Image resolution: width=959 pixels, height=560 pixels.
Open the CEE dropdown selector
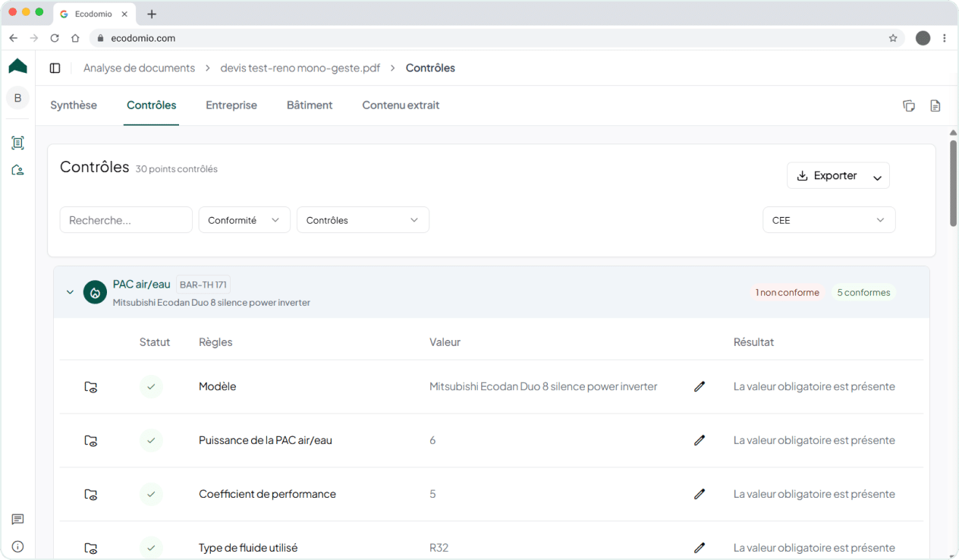click(829, 220)
